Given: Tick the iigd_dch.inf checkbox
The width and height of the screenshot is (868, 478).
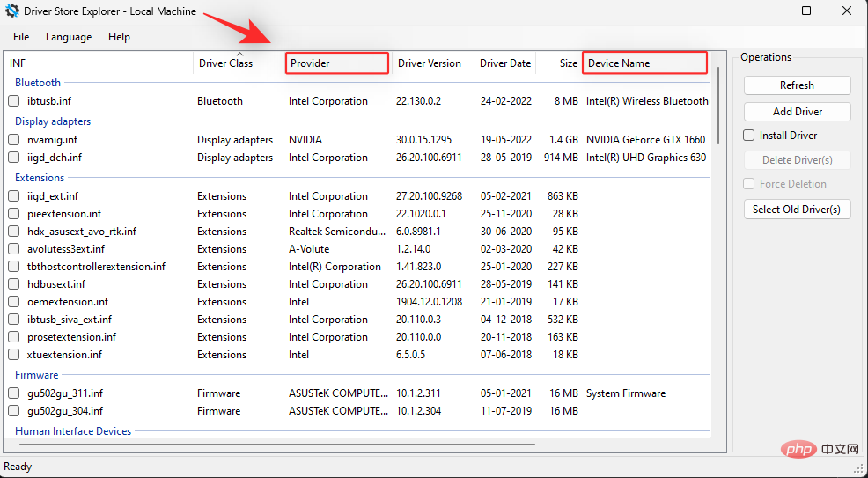Looking at the screenshot, I should 14,158.
